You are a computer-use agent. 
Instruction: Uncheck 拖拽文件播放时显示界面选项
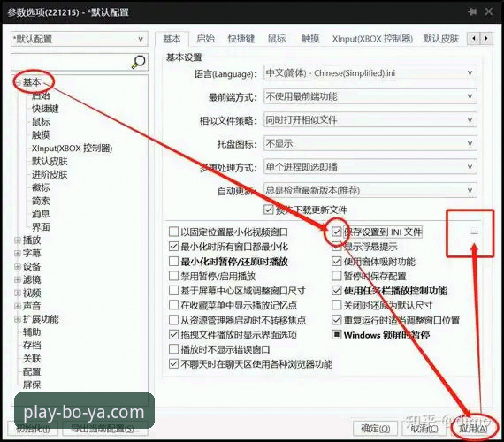point(173,335)
